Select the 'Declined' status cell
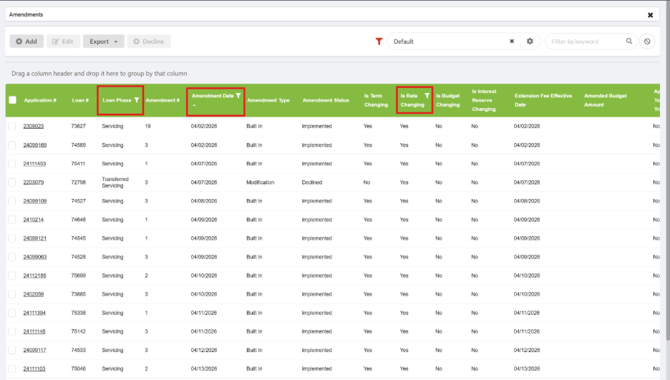 (x=312, y=182)
